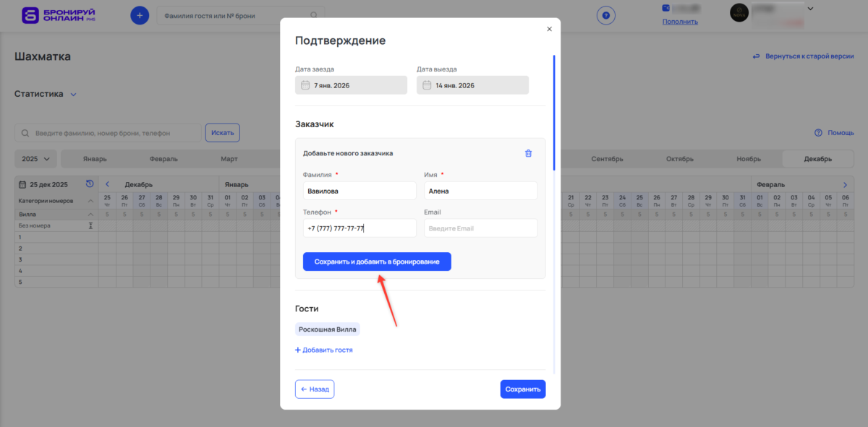The image size is (868, 427).
Task: Click the reset-date history icon beside 25 дек 2025
Action: click(x=90, y=184)
